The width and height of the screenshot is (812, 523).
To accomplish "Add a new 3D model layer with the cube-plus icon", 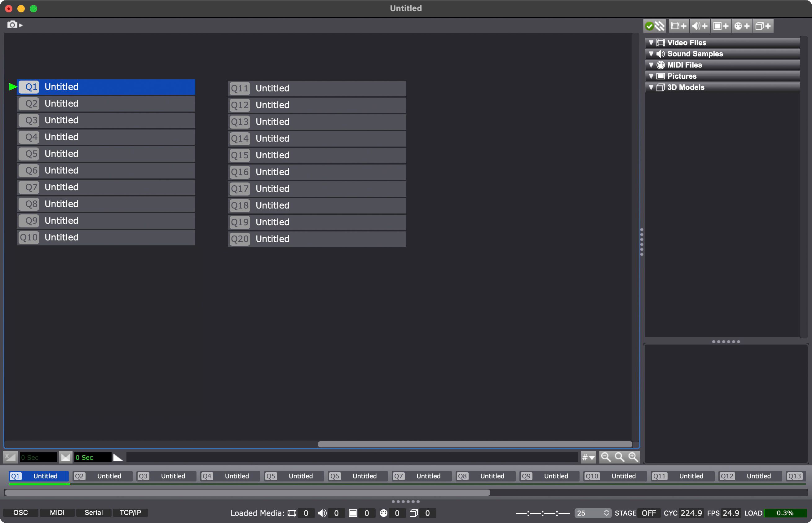I will 762,26.
